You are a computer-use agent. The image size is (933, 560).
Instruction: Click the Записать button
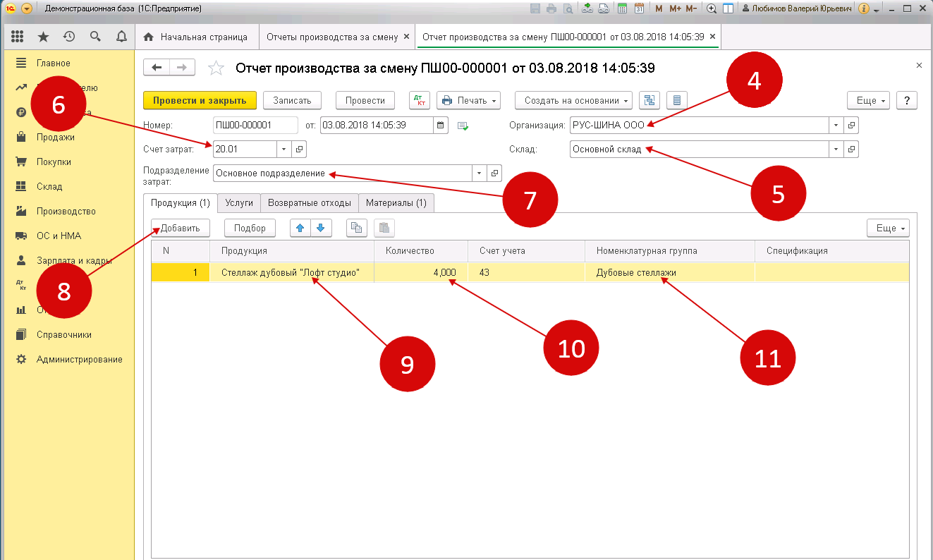292,100
